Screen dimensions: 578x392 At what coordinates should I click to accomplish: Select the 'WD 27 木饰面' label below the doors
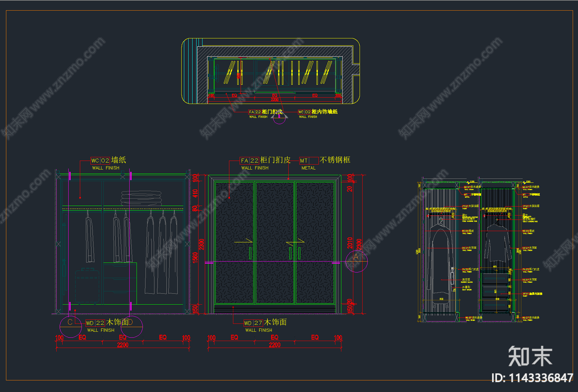point(265,323)
